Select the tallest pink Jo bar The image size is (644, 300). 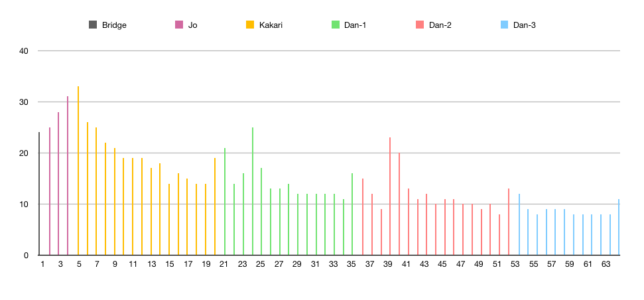(x=68, y=176)
